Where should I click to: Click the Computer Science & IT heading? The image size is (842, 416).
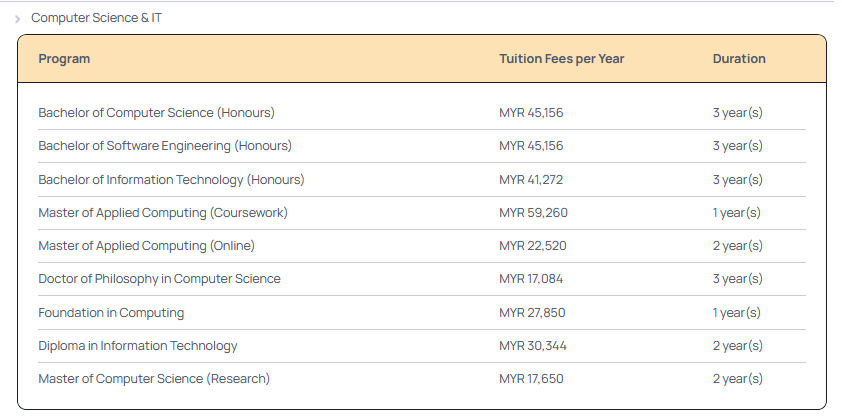[x=96, y=18]
